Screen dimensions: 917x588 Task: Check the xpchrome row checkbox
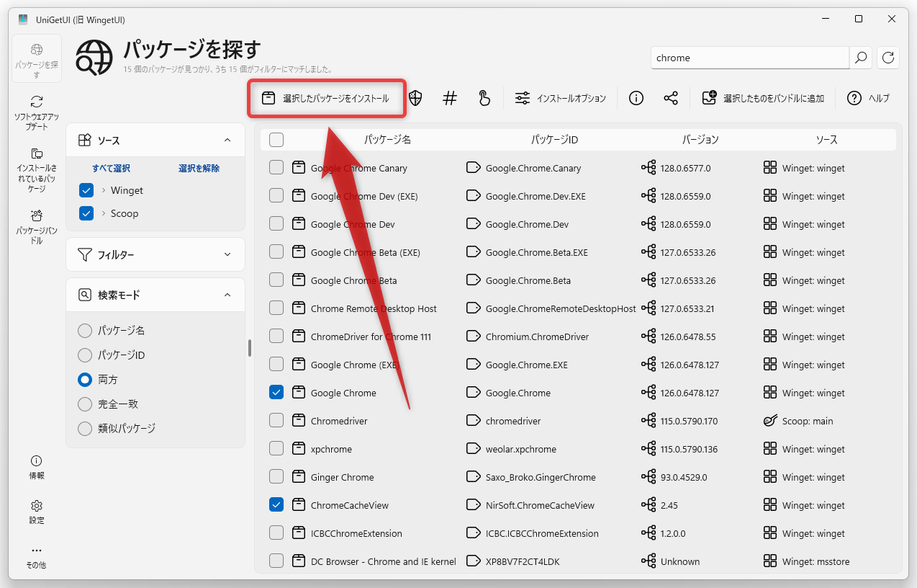[276, 448]
